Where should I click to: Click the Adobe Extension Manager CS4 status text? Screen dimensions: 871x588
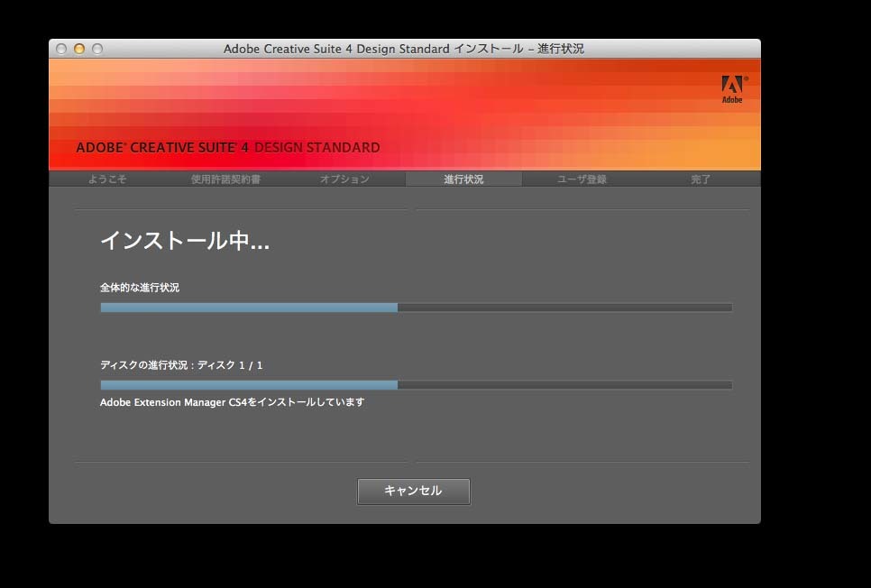pos(233,402)
